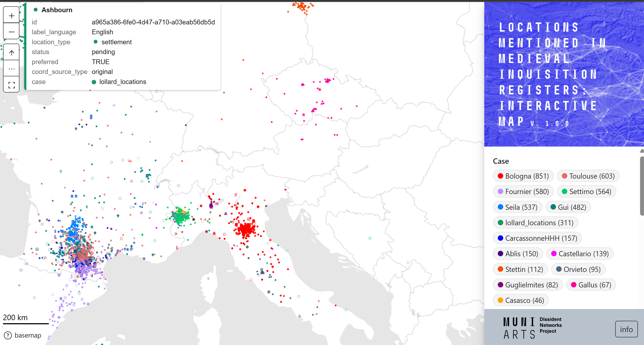The width and height of the screenshot is (644, 345).
Task: Open the basemap help question icon
Action: 8,335
